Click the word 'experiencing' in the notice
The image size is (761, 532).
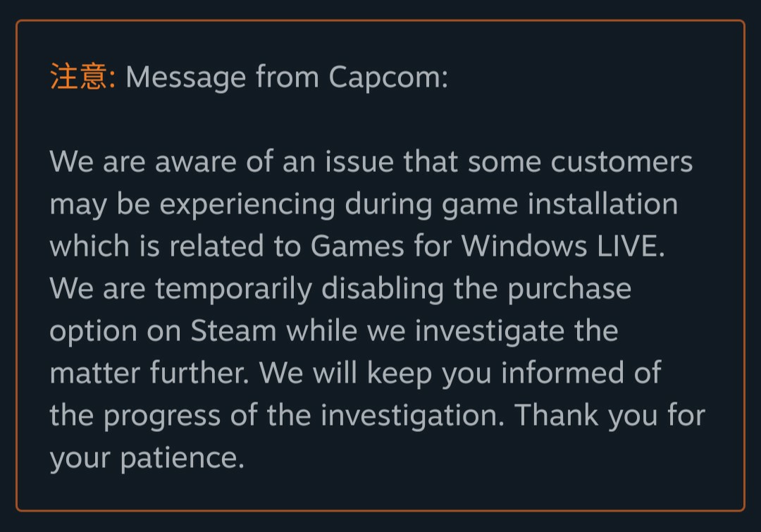tap(247, 204)
